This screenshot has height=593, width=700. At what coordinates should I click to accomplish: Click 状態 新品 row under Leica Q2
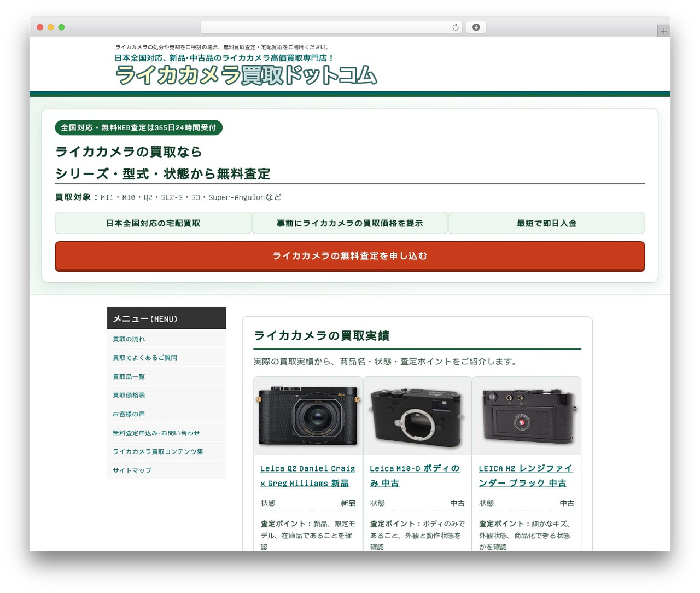click(x=308, y=503)
